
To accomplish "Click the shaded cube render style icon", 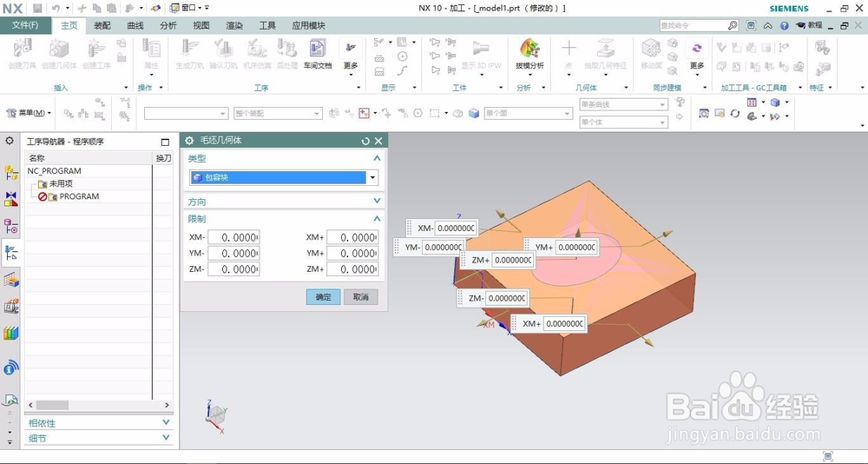I will [x=775, y=103].
